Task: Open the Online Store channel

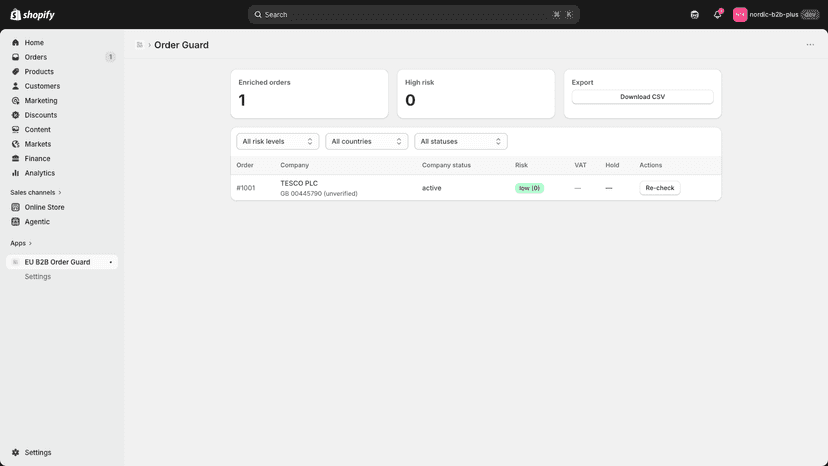Action: 62,207
